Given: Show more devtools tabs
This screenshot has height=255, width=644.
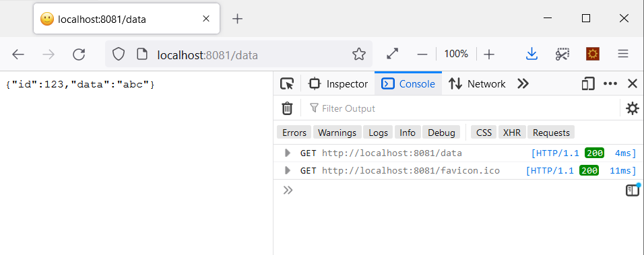Looking at the screenshot, I should pyautogui.click(x=523, y=84).
